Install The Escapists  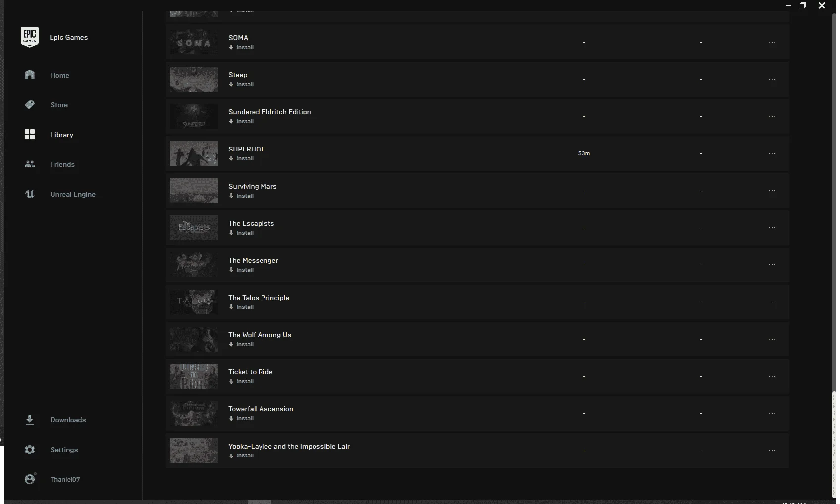pyautogui.click(x=241, y=233)
